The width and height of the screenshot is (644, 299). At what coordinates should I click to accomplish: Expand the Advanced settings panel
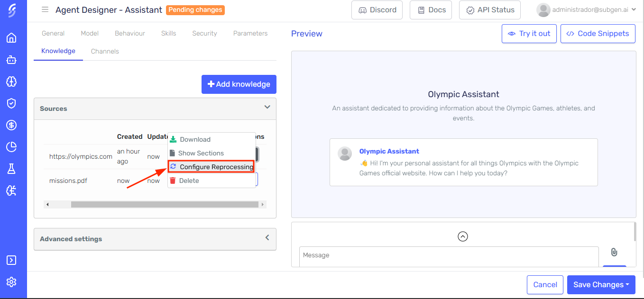coord(155,239)
